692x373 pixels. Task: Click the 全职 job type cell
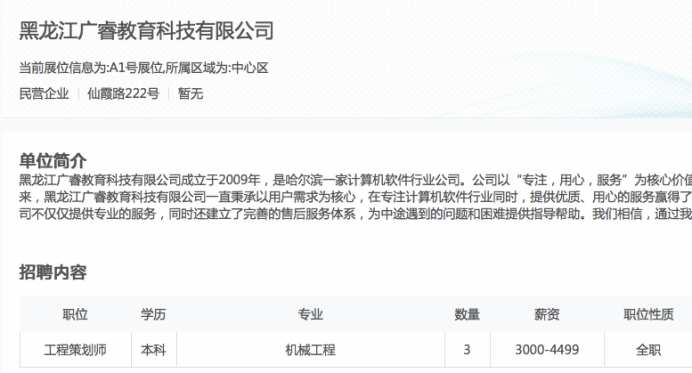648,350
